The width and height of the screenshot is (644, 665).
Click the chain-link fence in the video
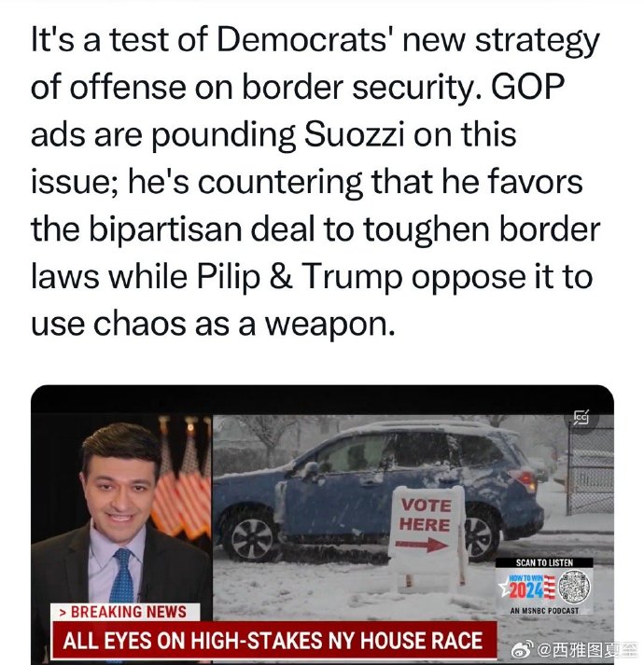click(590, 468)
